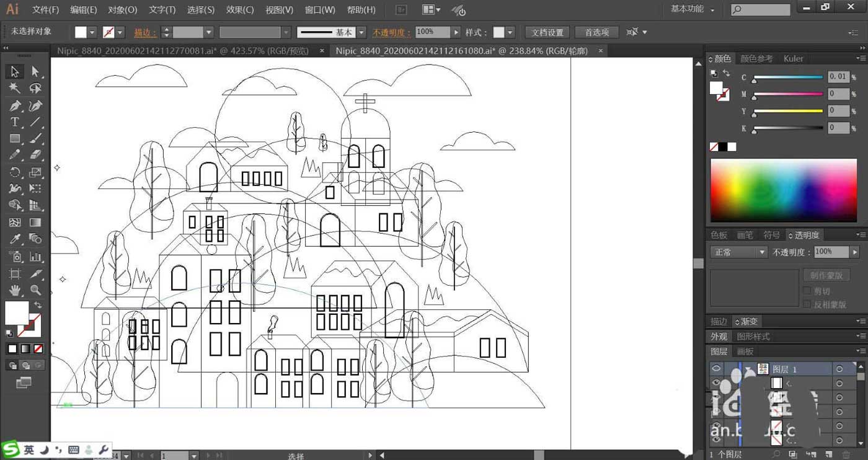Click 首选项 button

coord(596,32)
